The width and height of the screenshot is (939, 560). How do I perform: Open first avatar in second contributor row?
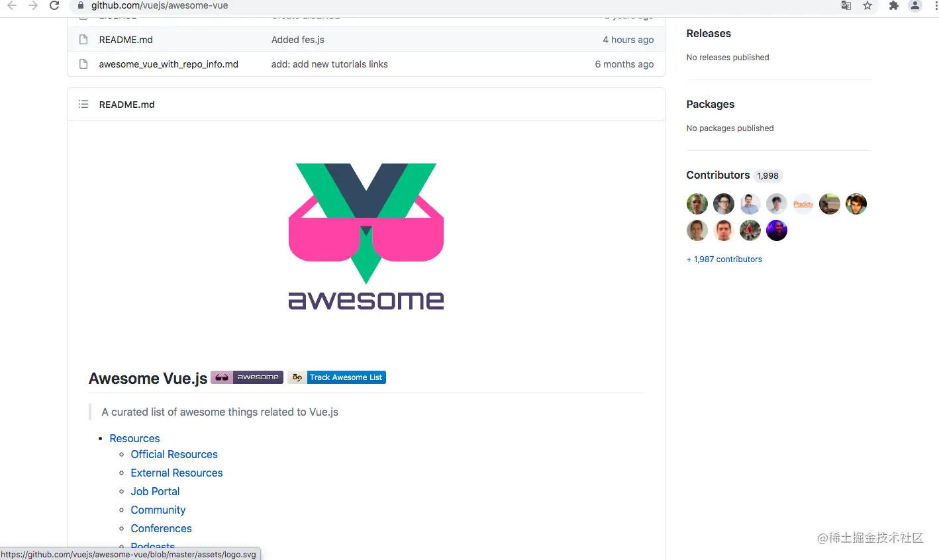(x=697, y=230)
